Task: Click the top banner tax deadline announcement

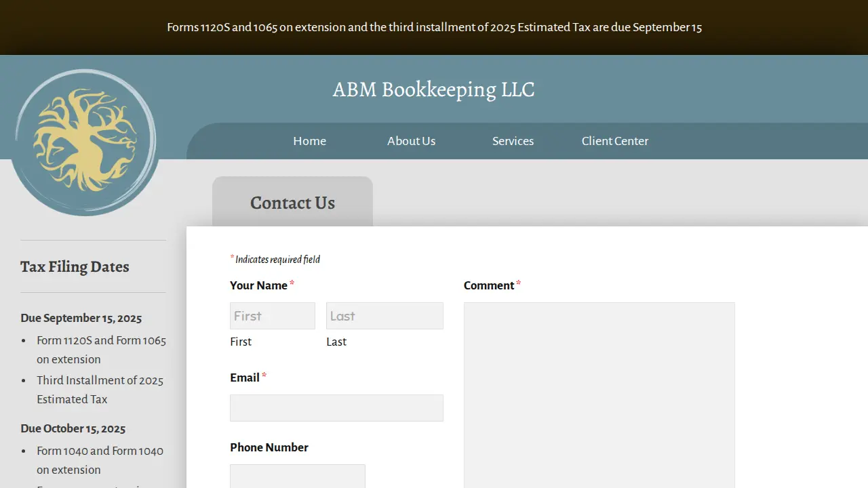Action: point(434,27)
